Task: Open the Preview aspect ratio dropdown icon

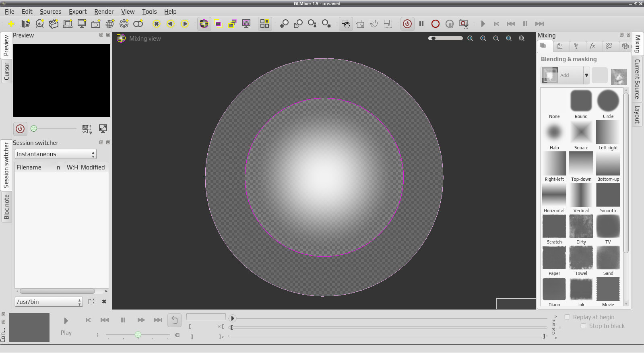Action: pos(87,129)
